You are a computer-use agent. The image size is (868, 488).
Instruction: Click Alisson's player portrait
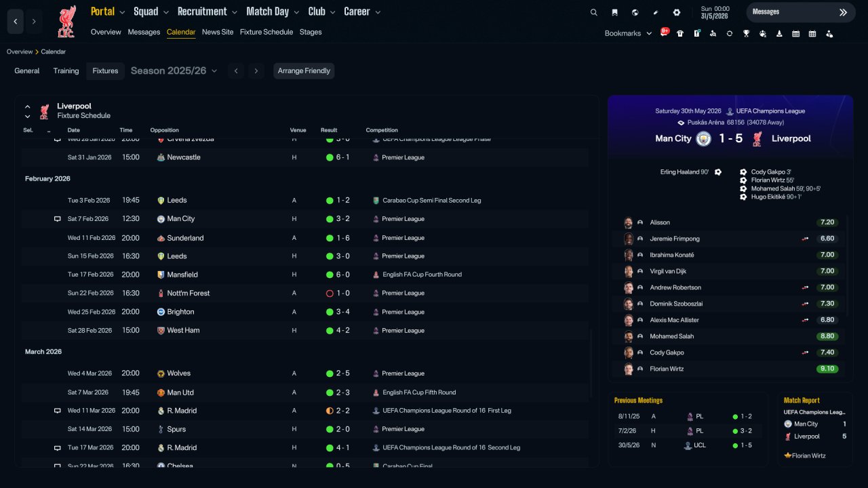(629, 222)
